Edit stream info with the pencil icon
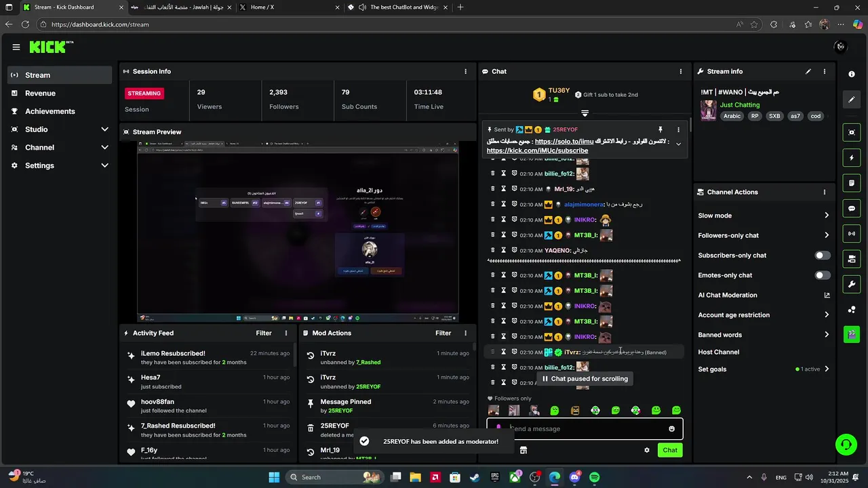This screenshot has width=868, height=488. coord(808,71)
